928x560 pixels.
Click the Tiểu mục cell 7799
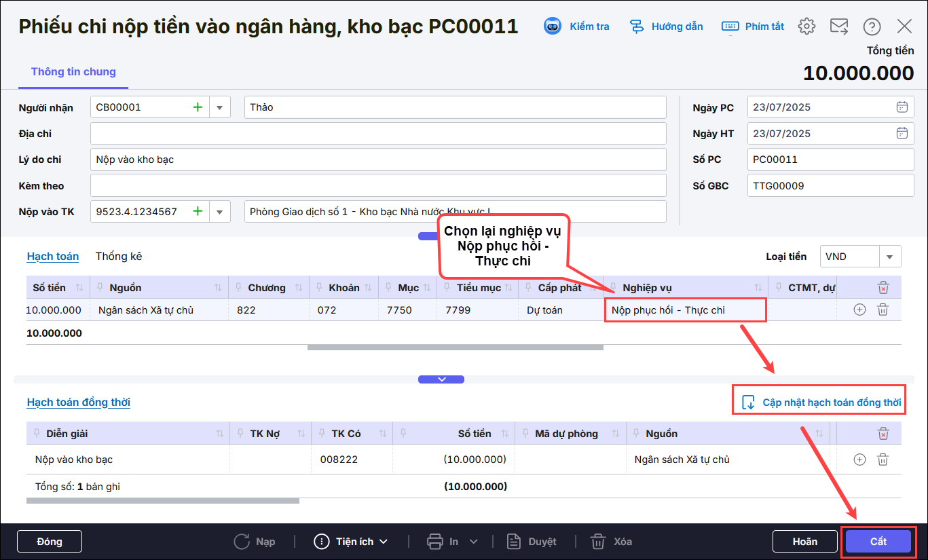coord(478,310)
